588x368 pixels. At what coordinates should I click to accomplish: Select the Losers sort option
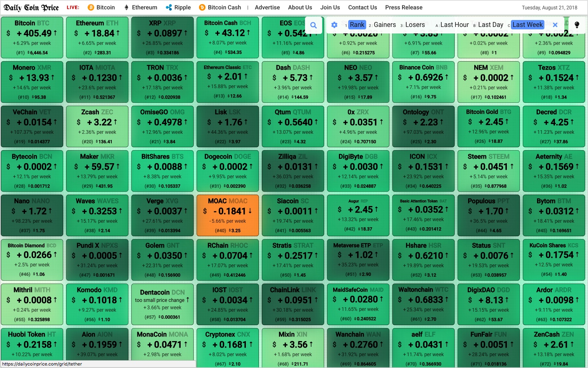point(415,25)
